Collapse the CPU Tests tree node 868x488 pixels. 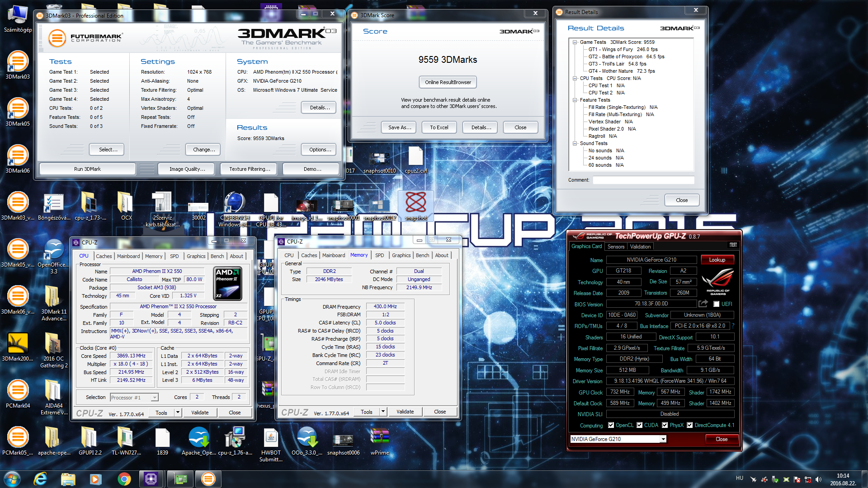tap(575, 78)
